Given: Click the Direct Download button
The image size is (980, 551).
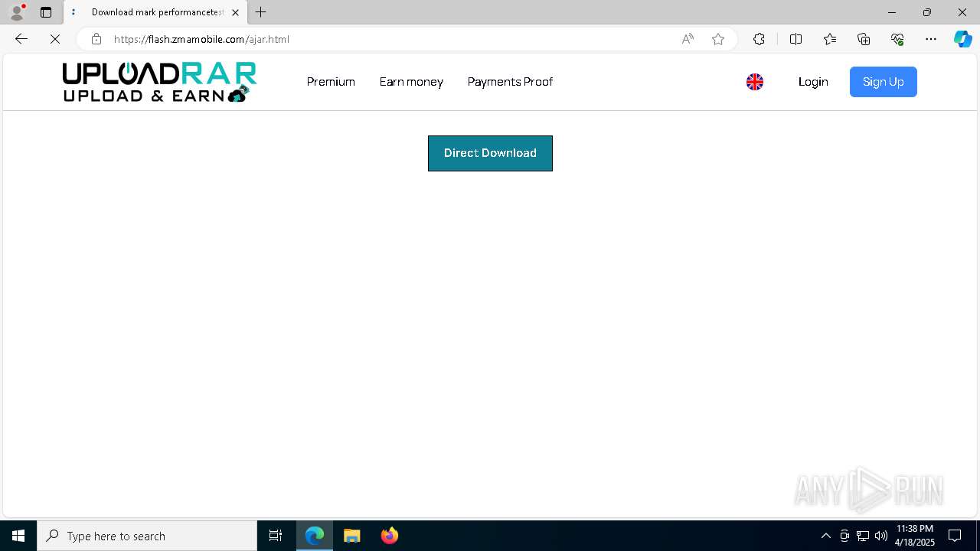Looking at the screenshot, I should pos(490,153).
